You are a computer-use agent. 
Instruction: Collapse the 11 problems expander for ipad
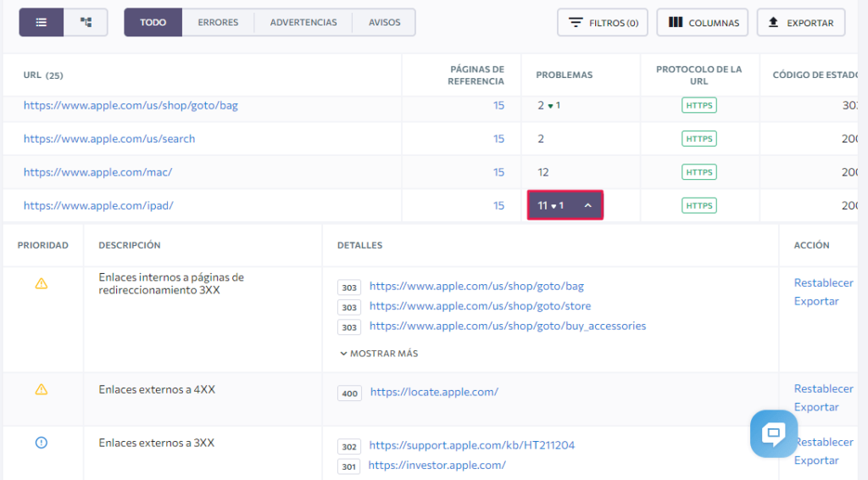click(565, 205)
